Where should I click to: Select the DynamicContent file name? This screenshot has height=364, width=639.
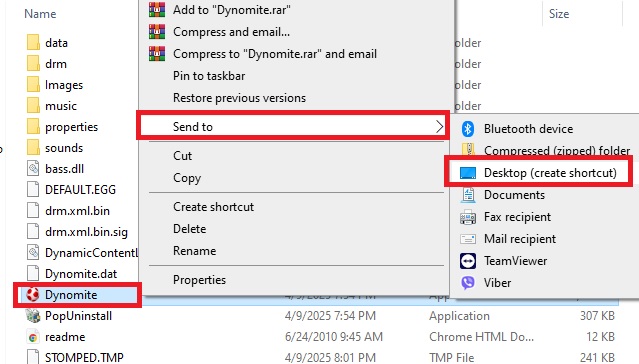pos(91,253)
